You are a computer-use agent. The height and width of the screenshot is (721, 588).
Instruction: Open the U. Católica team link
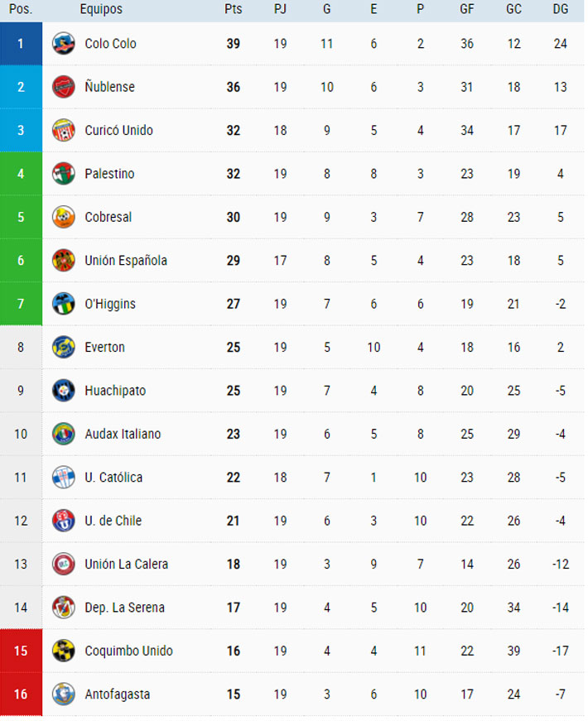(113, 478)
